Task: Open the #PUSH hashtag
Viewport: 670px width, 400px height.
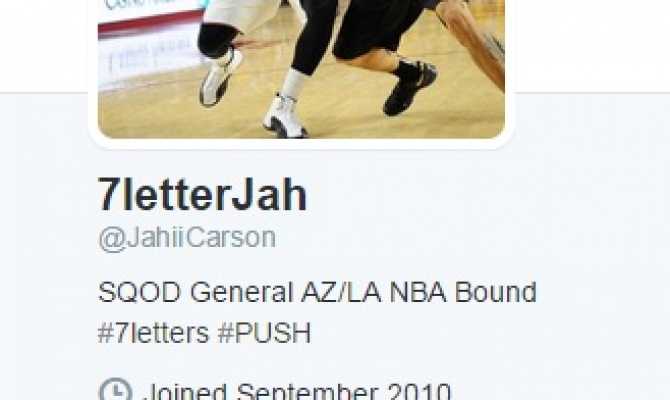Action: (x=264, y=332)
